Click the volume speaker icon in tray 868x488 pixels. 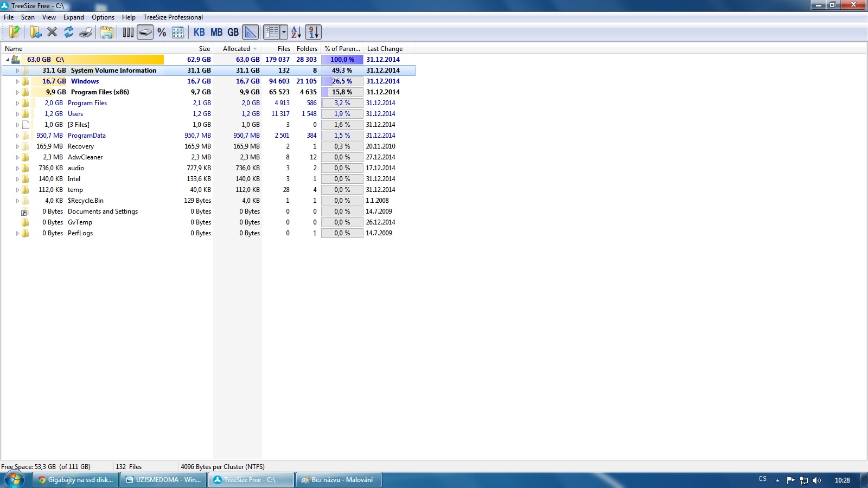click(x=817, y=480)
